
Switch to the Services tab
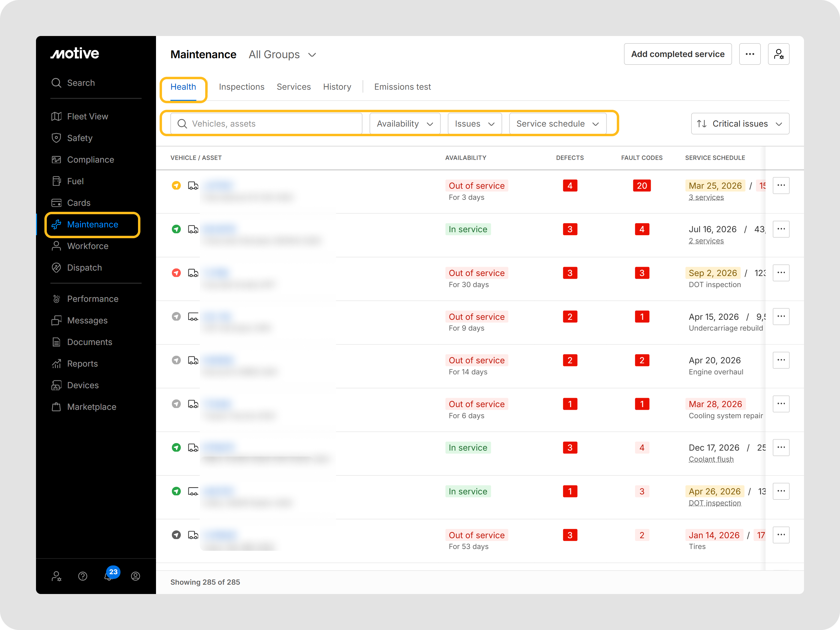(294, 87)
